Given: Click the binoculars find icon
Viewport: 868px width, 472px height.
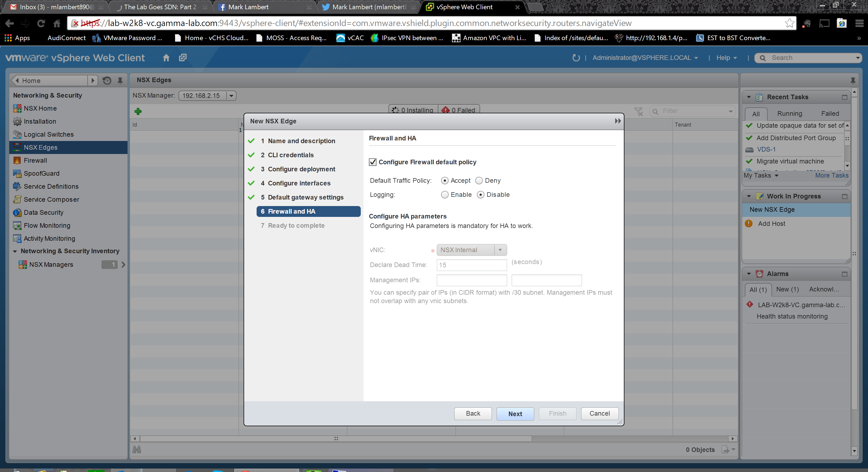Looking at the screenshot, I should pyautogui.click(x=137, y=449).
